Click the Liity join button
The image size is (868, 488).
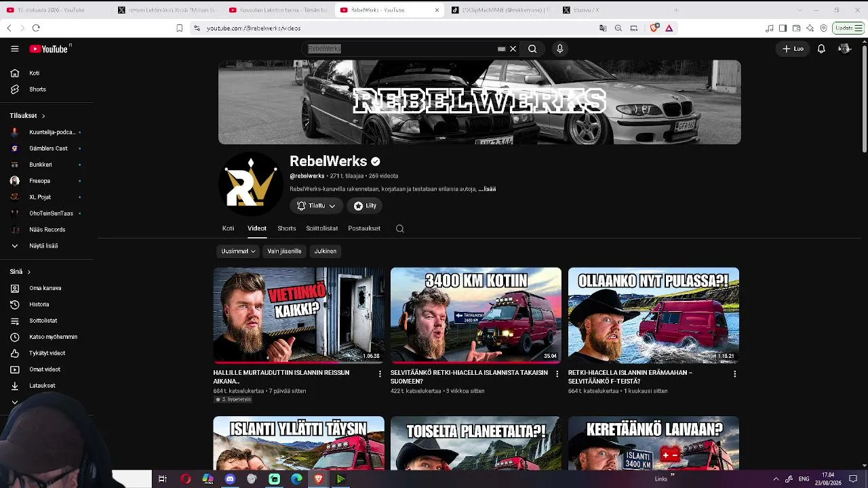[366, 205]
